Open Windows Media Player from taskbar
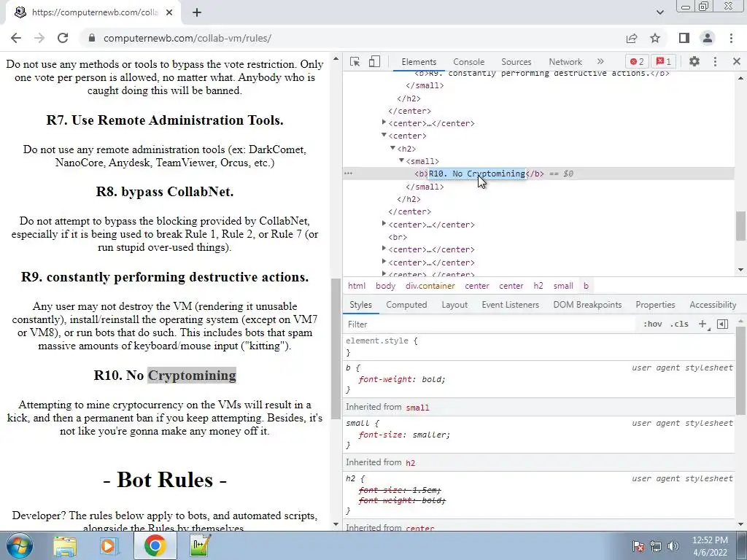The height and width of the screenshot is (560, 747). click(x=109, y=546)
